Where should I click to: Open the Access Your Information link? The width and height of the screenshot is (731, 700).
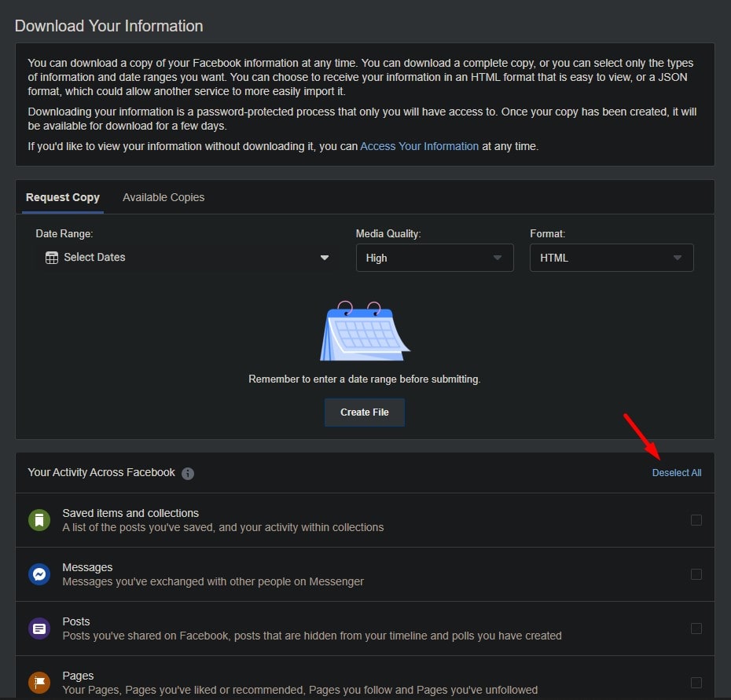coord(419,146)
